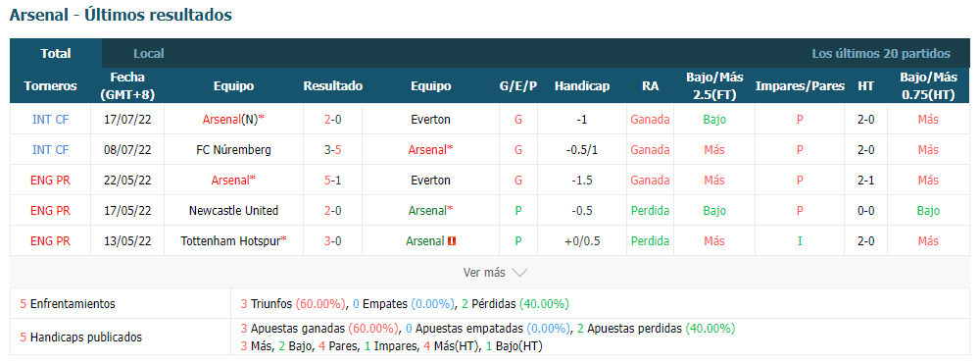Select the Total tab
Screen dimensions: 980x364
click(x=56, y=54)
